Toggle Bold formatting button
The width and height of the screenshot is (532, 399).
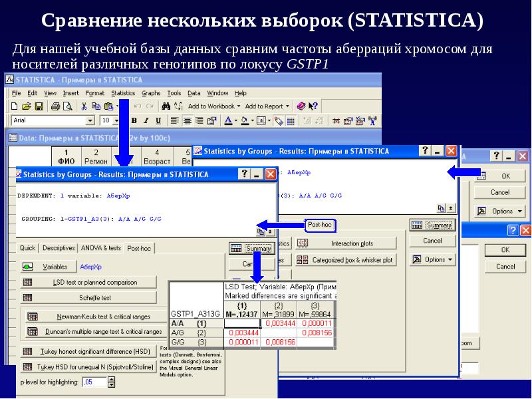(x=134, y=121)
